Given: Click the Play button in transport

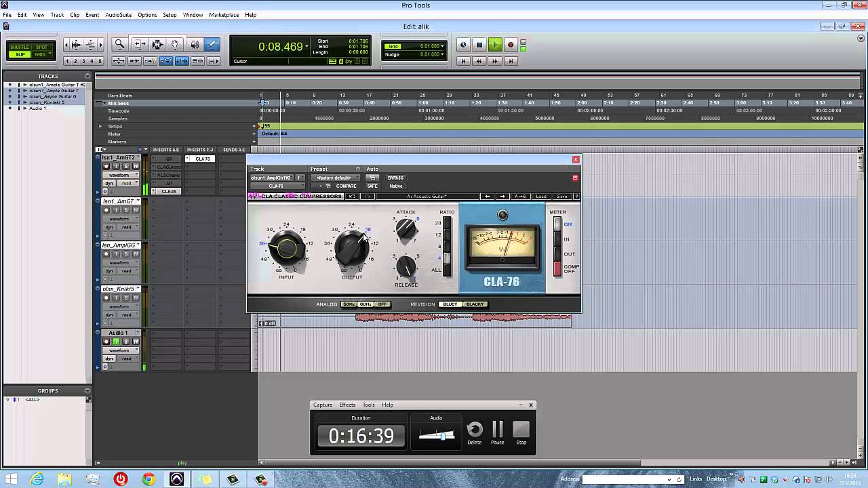Looking at the screenshot, I should tap(495, 45).
